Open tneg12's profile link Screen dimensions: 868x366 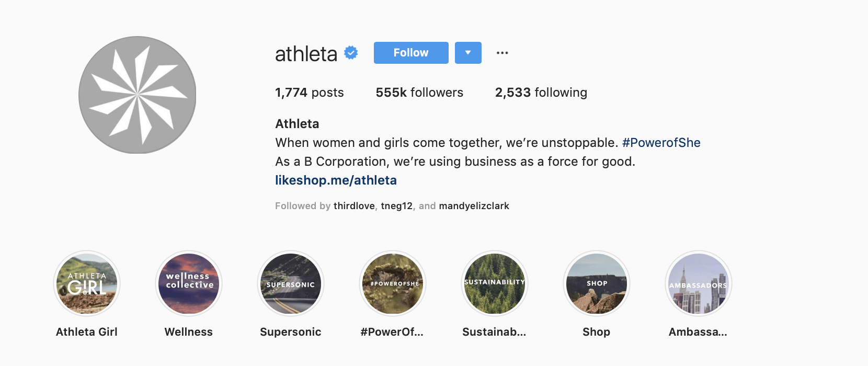click(x=396, y=206)
